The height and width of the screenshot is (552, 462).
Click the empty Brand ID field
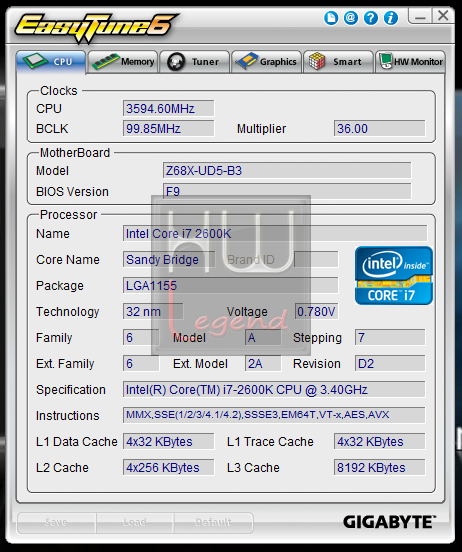pos(316,259)
